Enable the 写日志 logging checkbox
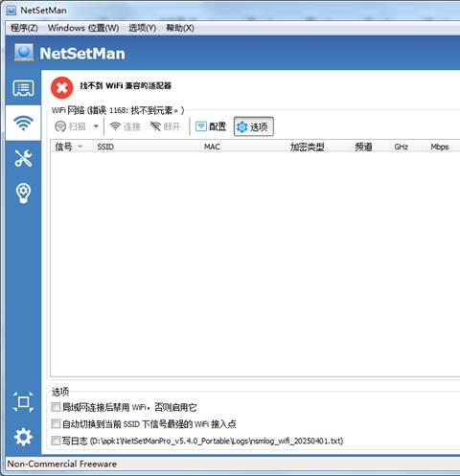The width and height of the screenshot is (460, 476). pyautogui.click(x=56, y=441)
